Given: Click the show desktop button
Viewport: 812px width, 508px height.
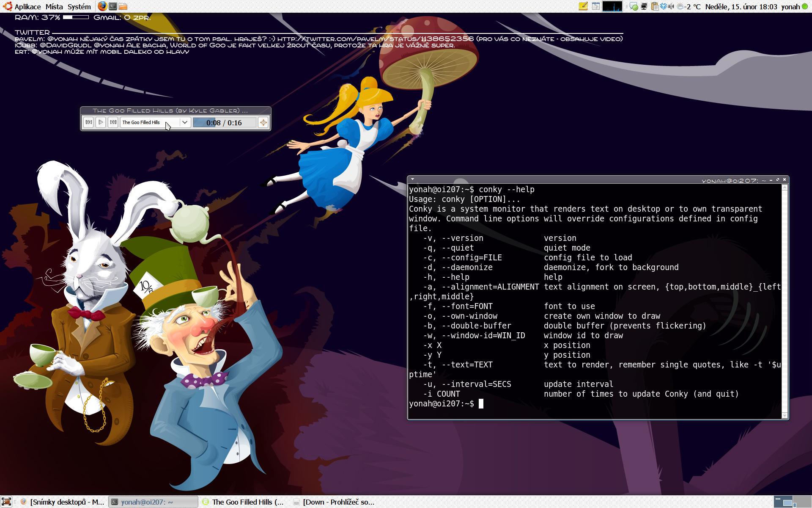Looking at the screenshot, I should (6, 502).
